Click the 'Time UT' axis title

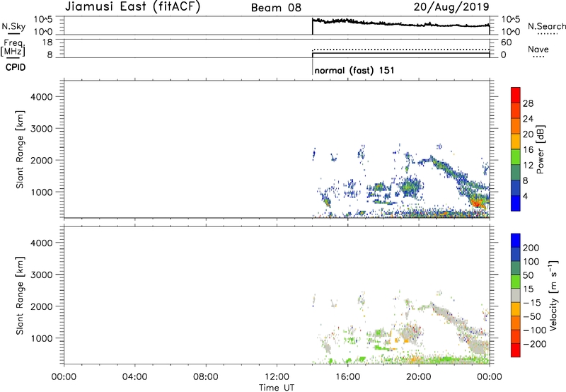pos(277,387)
